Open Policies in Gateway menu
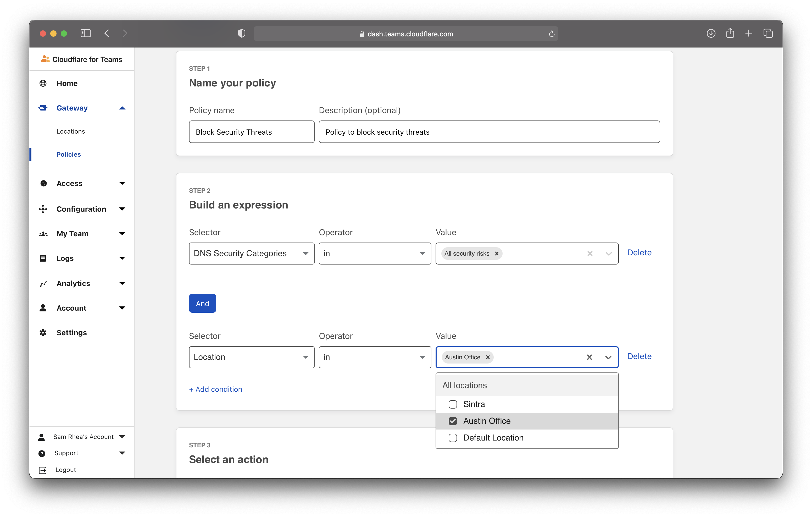812x517 pixels. (x=69, y=154)
